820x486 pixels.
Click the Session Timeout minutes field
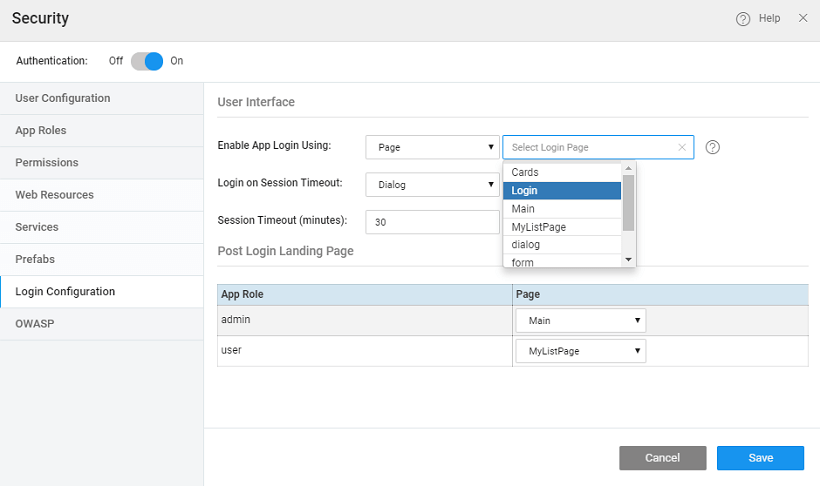pyautogui.click(x=432, y=222)
